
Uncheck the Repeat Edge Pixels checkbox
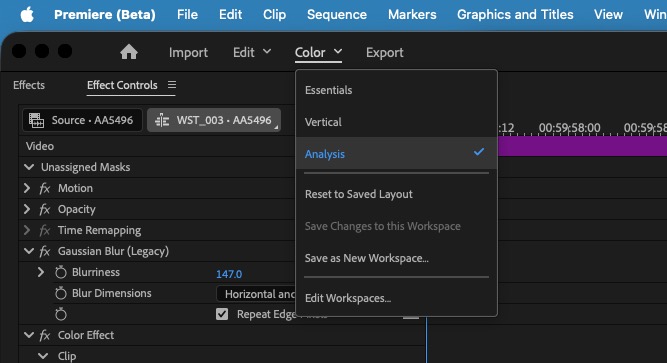(222, 314)
